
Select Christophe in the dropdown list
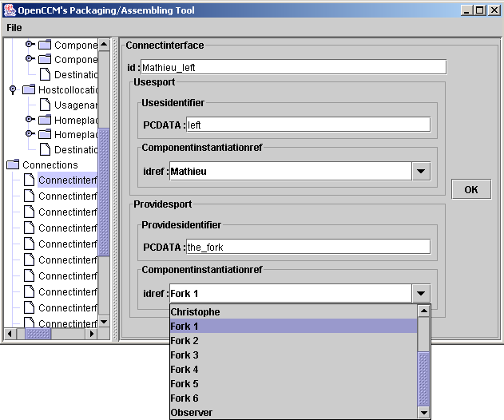293,311
